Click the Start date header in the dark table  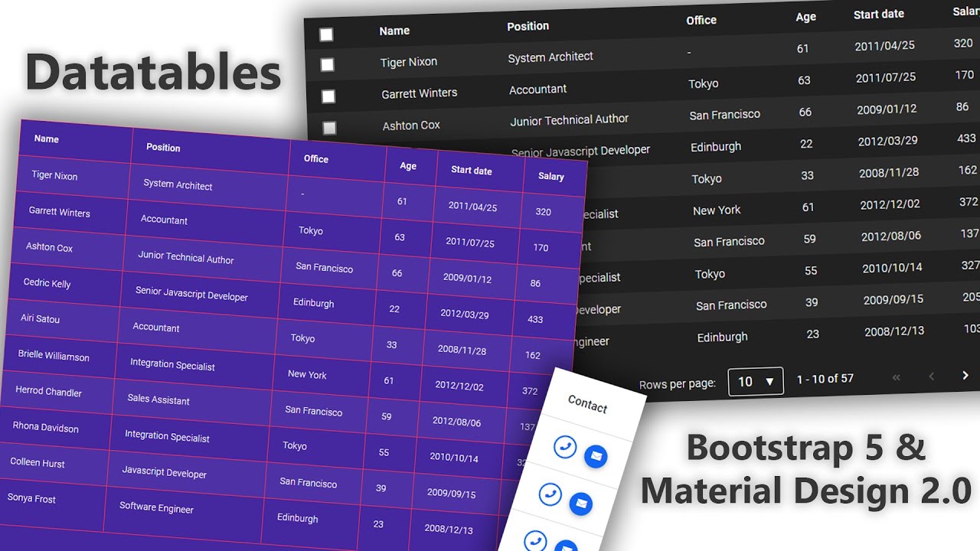[x=878, y=15]
